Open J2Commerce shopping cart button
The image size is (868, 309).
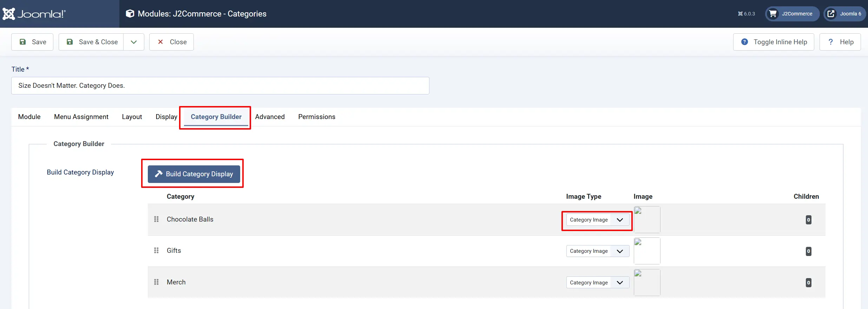click(x=792, y=14)
